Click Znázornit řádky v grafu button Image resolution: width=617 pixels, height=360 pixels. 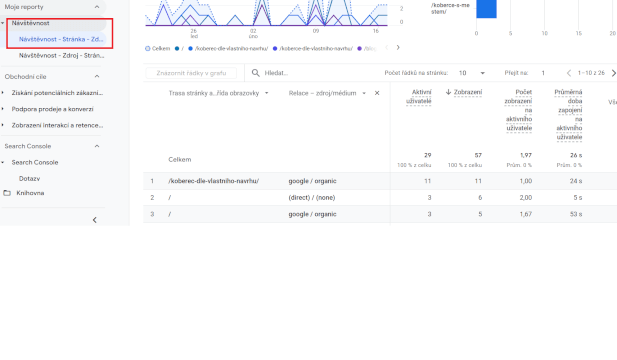[x=191, y=73]
